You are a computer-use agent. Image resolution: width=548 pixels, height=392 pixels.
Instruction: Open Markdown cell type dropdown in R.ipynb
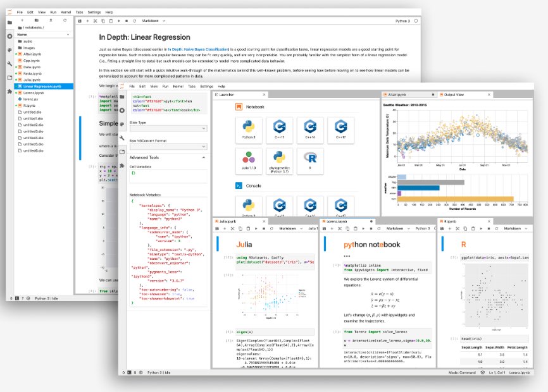[x=516, y=229]
